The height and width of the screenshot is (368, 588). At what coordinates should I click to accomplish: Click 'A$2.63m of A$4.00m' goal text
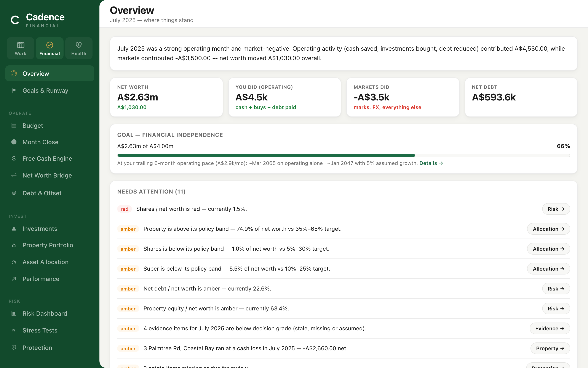coord(145,146)
